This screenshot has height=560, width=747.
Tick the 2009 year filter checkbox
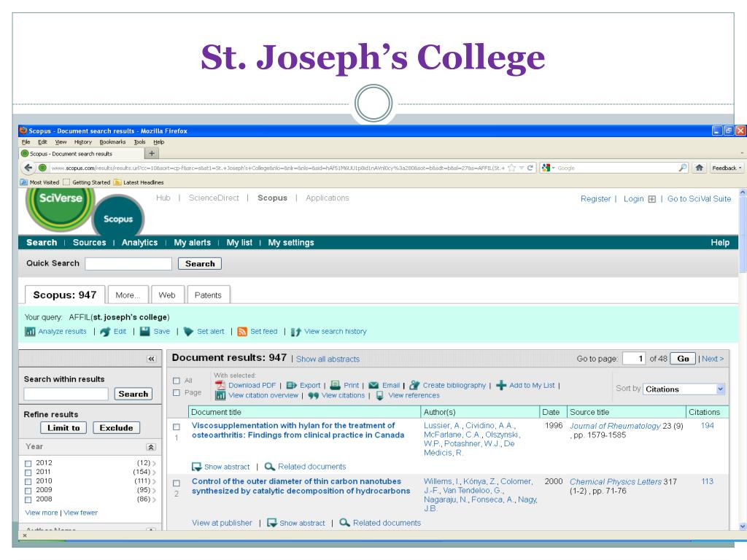coord(28,491)
